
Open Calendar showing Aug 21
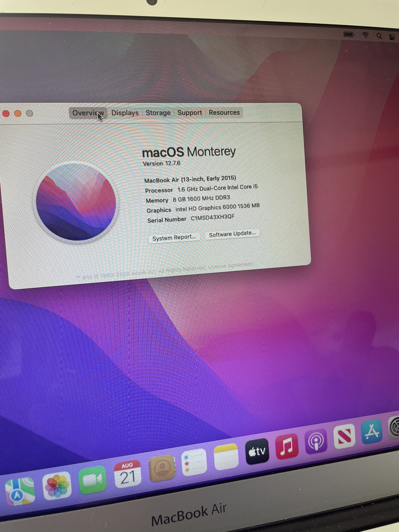coord(127,474)
